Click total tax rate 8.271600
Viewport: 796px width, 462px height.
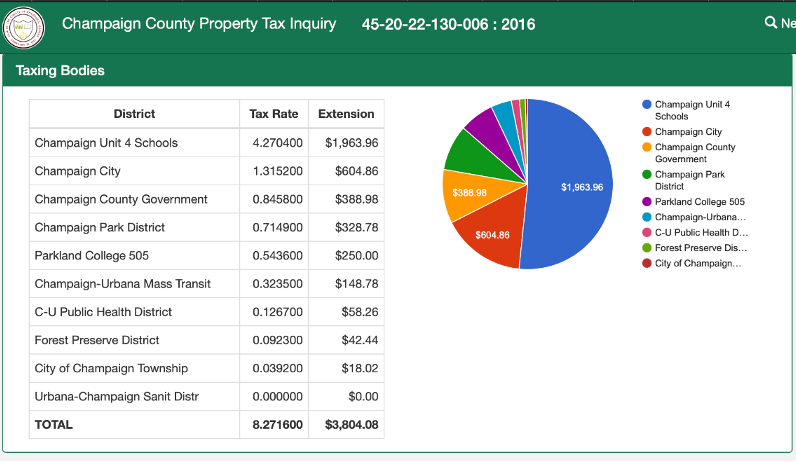coord(278,425)
